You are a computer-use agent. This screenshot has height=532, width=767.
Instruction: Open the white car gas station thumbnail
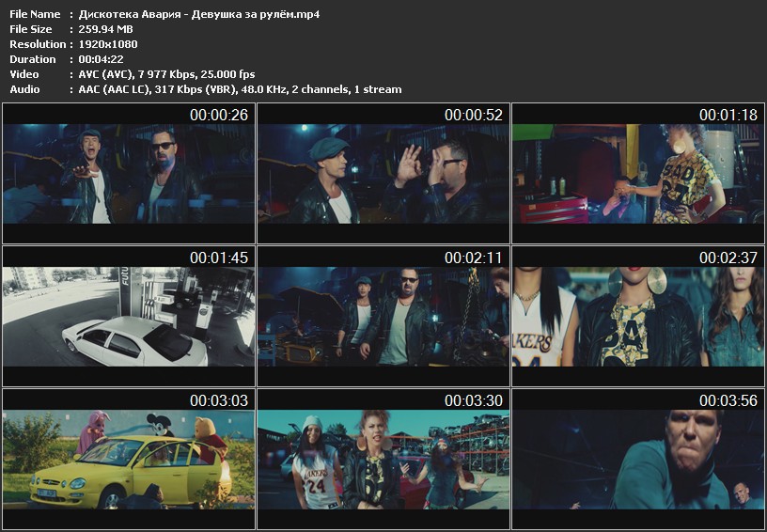[x=129, y=317]
